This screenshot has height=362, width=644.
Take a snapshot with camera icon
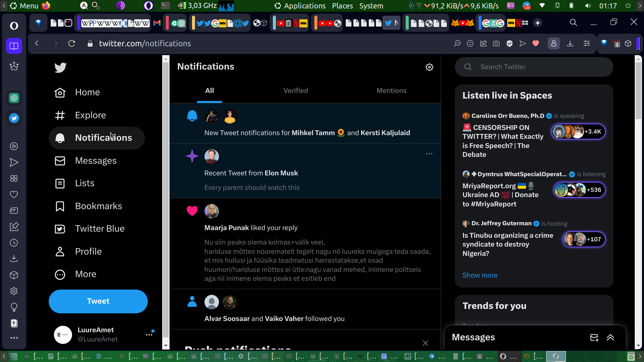click(496, 43)
